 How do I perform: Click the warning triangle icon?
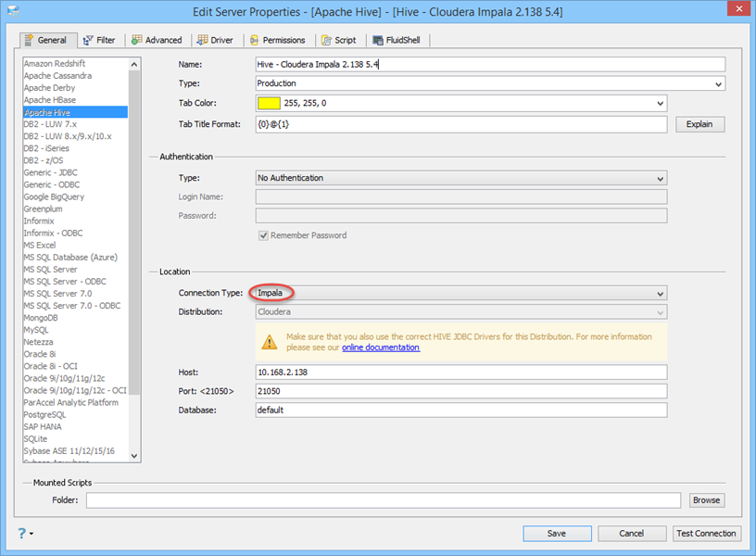[x=269, y=342]
